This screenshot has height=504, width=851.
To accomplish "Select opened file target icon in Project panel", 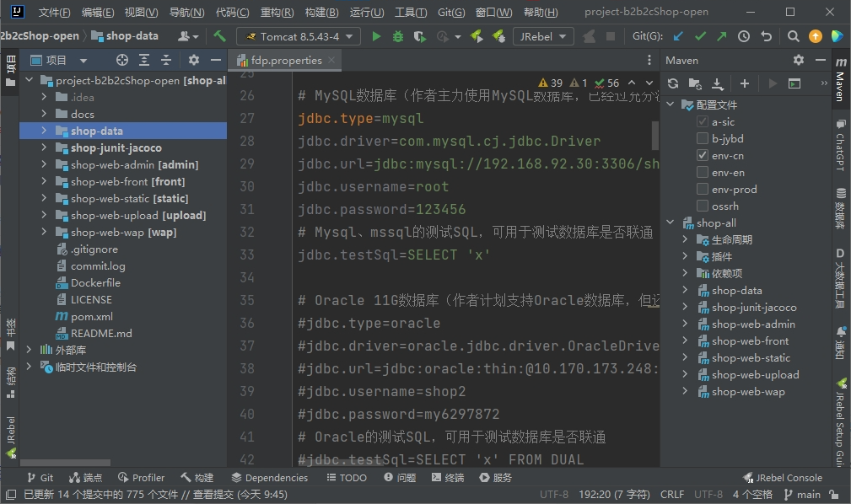I will (x=122, y=60).
